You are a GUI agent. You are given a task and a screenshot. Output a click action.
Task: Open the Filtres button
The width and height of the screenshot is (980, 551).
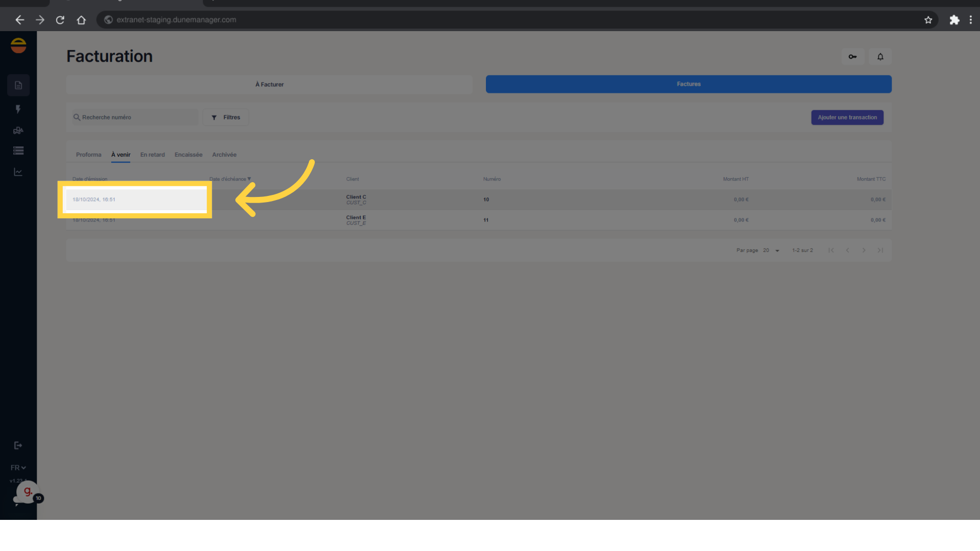[x=226, y=117]
